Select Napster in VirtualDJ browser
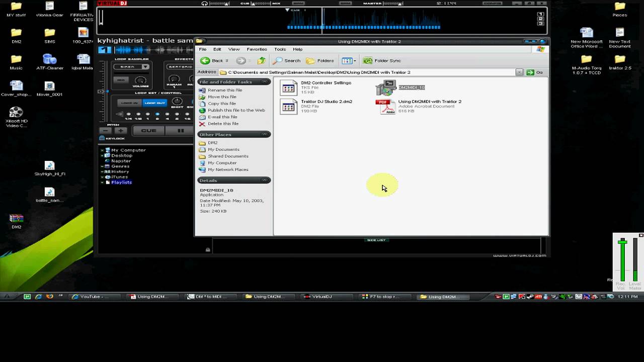This screenshot has width=644, height=362. 120,161
